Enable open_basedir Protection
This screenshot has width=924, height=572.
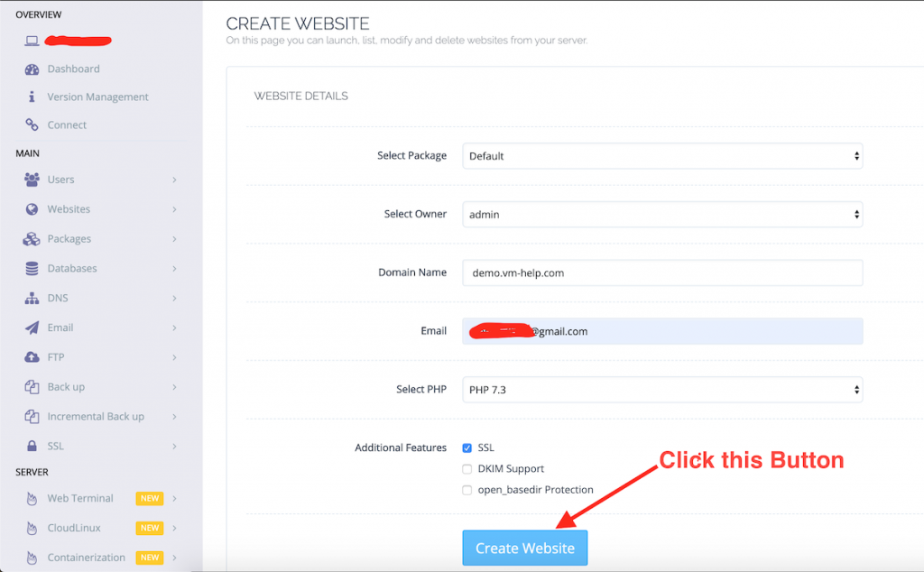pos(467,490)
